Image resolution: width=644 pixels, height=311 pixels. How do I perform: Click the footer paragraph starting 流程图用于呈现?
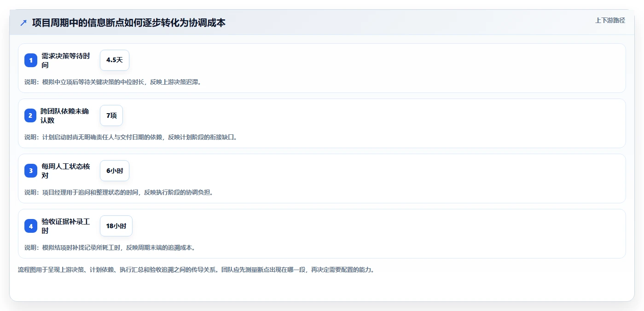[196, 270]
